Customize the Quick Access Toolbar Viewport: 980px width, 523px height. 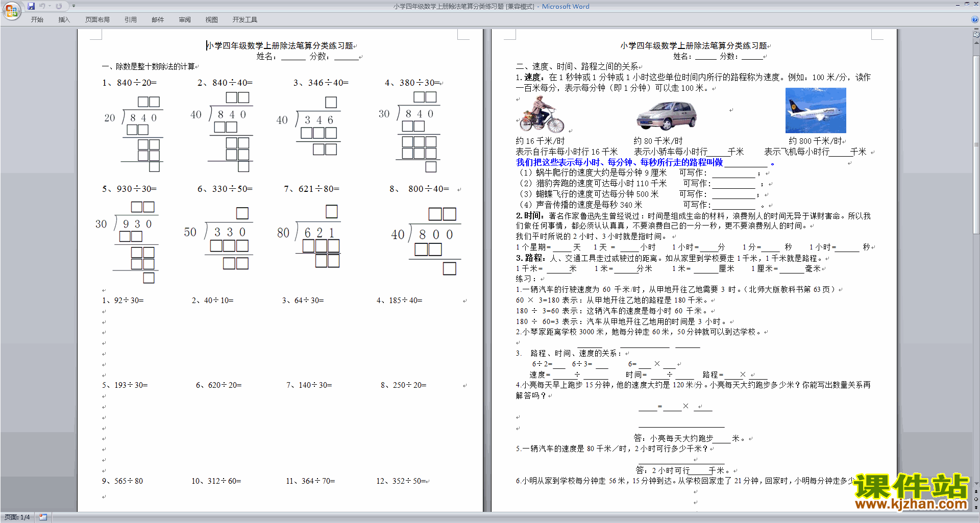[x=74, y=6]
